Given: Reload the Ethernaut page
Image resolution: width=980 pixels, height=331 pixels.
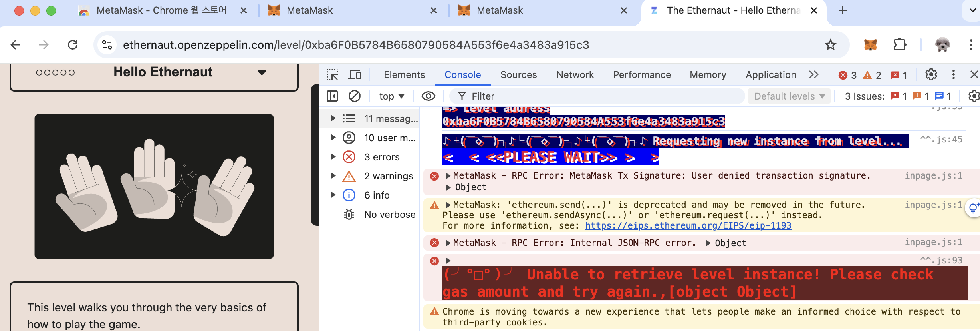Looking at the screenshot, I should (73, 45).
